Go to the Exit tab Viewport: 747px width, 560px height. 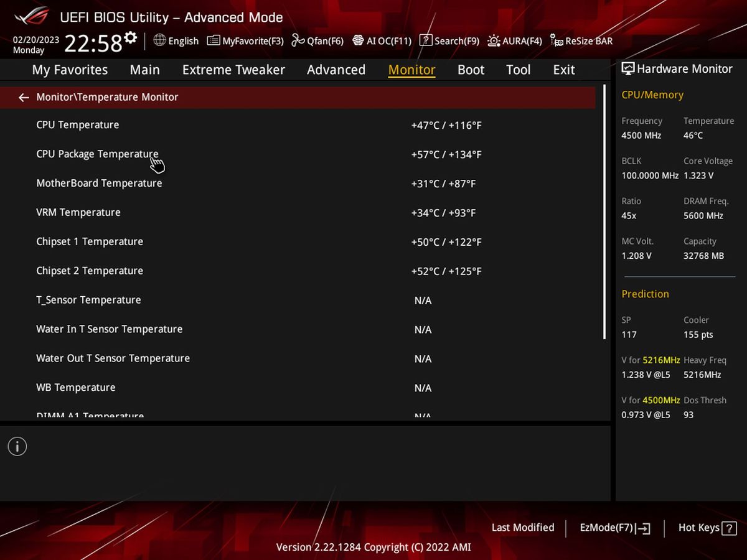[x=564, y=70]
